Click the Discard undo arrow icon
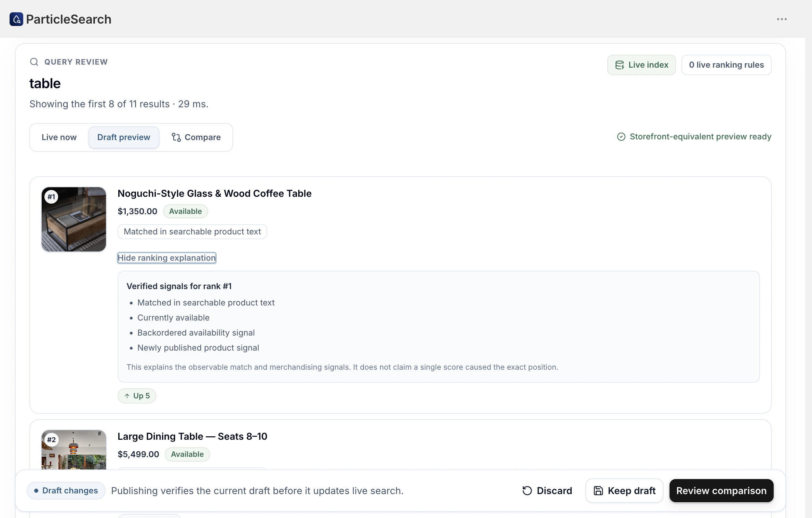Screen dimensions: 812x518 (x=527, y=491)
